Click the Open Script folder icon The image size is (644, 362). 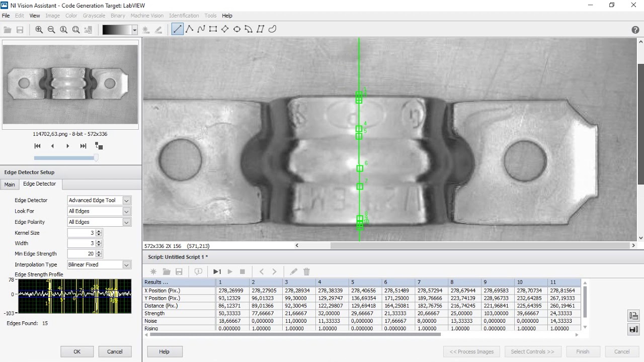pos(166,271)
